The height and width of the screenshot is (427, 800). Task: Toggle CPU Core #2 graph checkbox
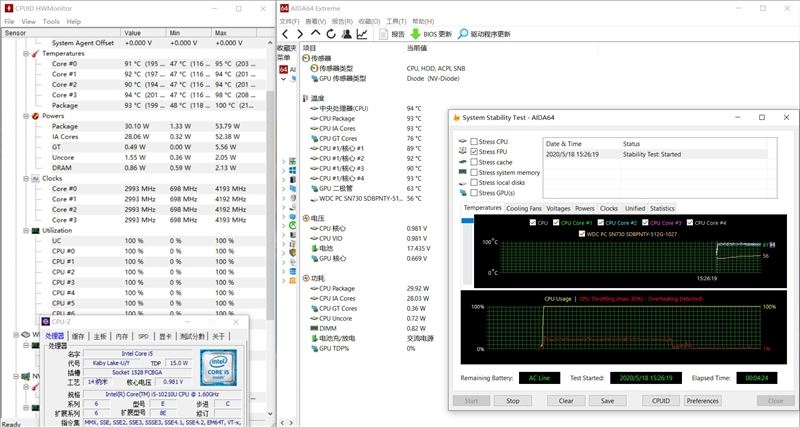[601, 222]
